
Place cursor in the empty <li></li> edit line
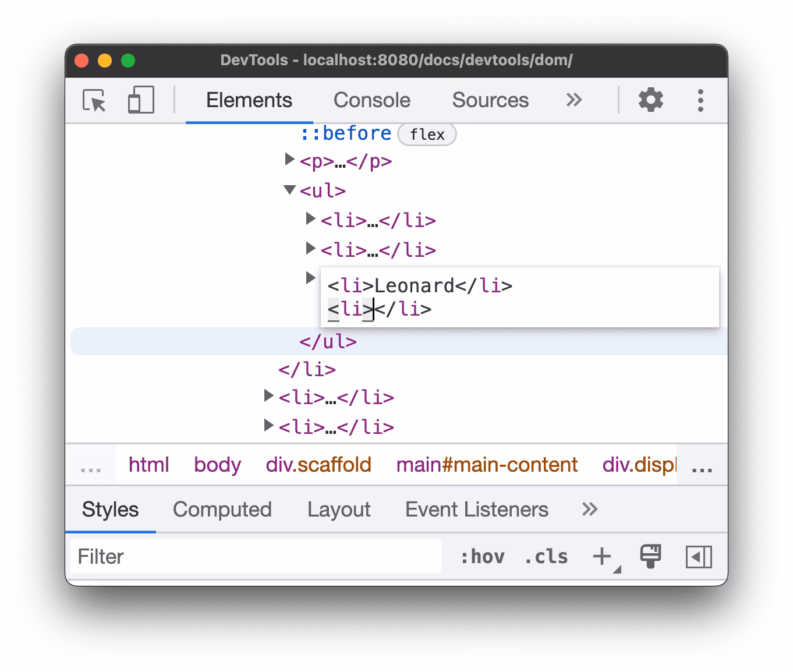tap(380, 309)
